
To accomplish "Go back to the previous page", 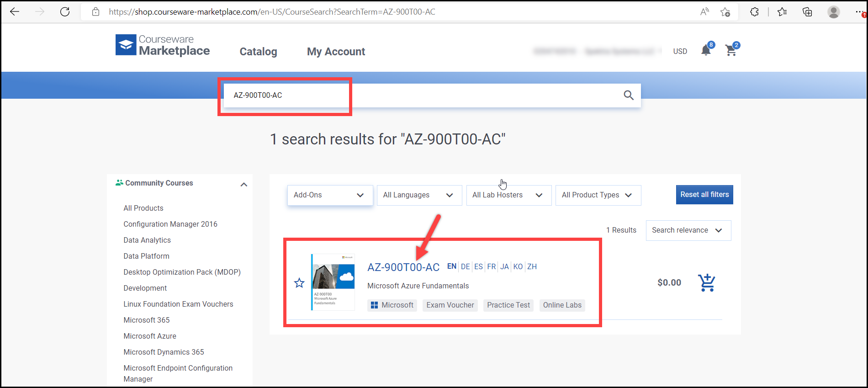I will pyautogui.click(x=15, y=12).
